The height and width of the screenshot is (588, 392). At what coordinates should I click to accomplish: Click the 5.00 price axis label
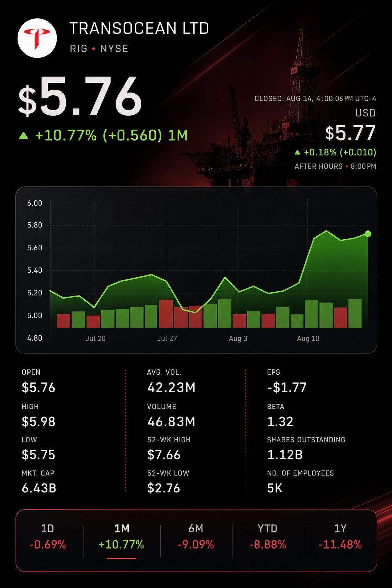pos(35,315)
